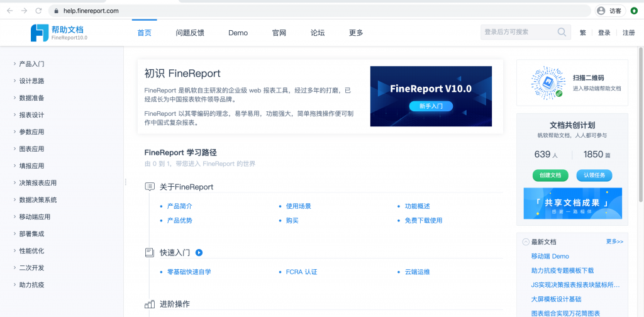This screenshot has height=317, width=644.
Task: Open 更多>> in 最新文档 panel
Action: coord(614,242)
